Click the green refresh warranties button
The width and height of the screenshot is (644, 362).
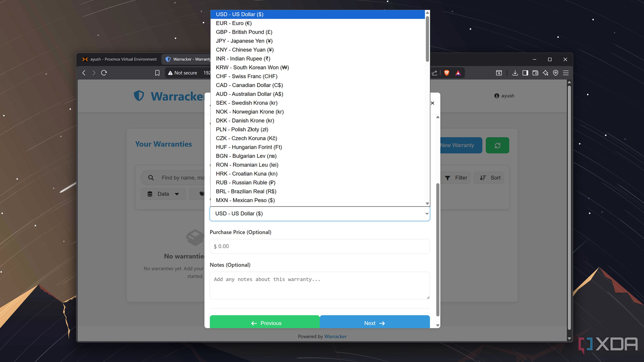pos(497,145)
